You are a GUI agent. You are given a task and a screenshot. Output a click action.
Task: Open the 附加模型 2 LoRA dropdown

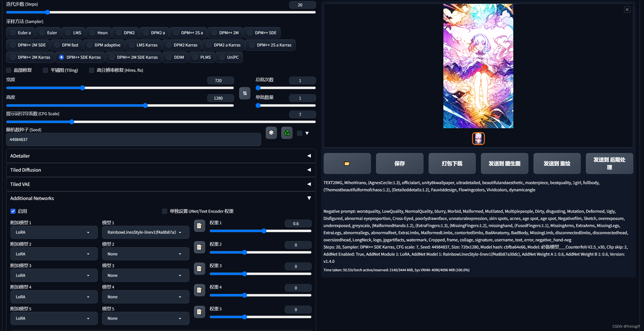coord(54,254)
